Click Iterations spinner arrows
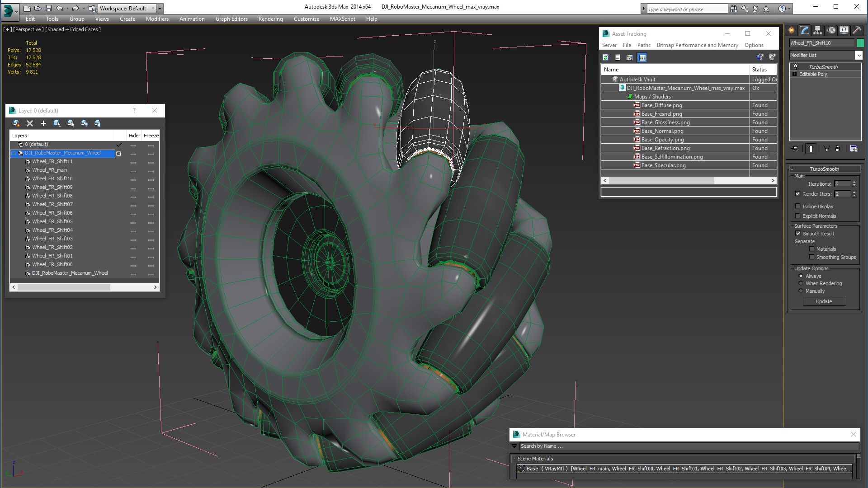This screenshot has height=488, width=868. pos(854,184)
